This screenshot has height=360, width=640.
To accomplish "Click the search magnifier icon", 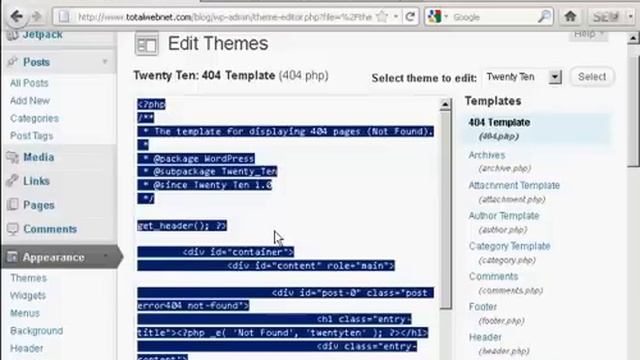I will [544, 17].
